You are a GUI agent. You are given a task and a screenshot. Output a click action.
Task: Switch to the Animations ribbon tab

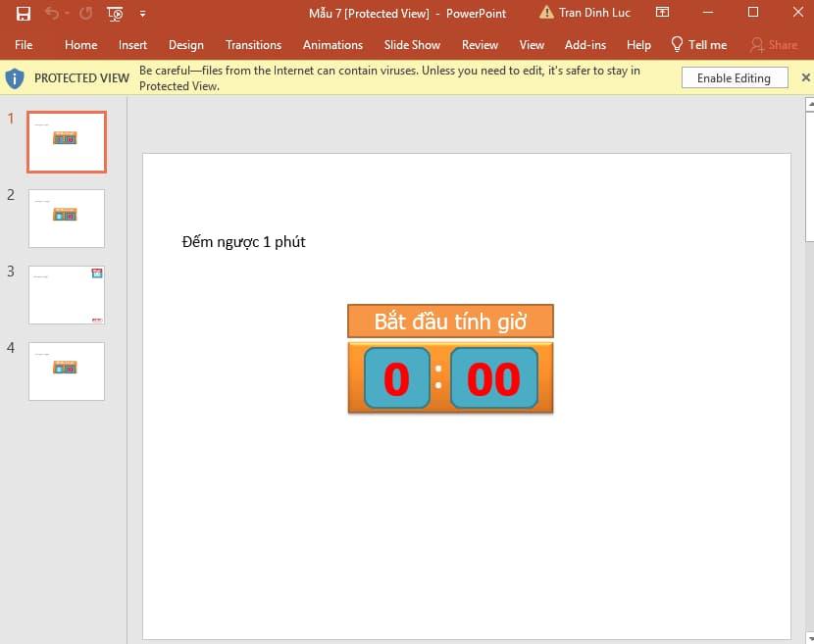pos(332,44)
